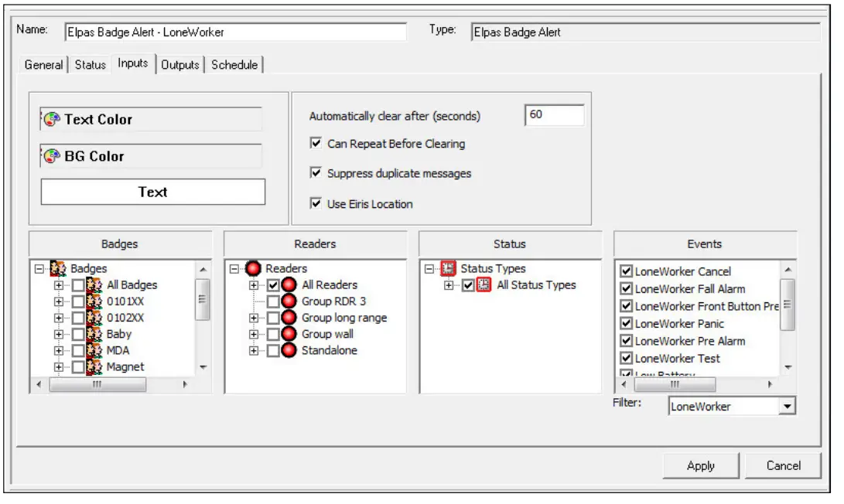Check the 0101XX badge checkbox
Screen dimensions: 844x504
pyautogui.click(x=78, y=301)
